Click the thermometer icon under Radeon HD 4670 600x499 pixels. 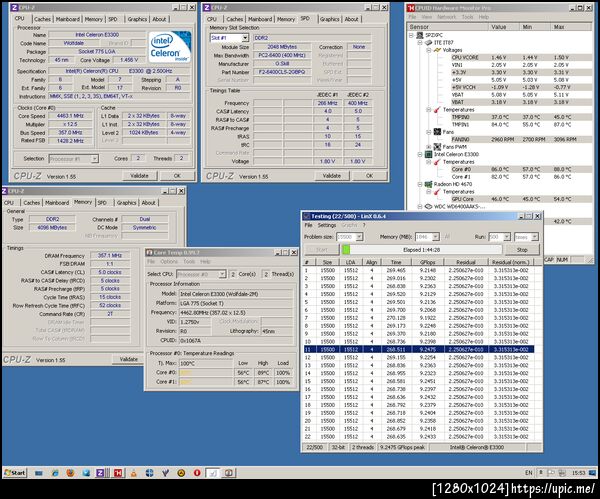tap(437, 192)
